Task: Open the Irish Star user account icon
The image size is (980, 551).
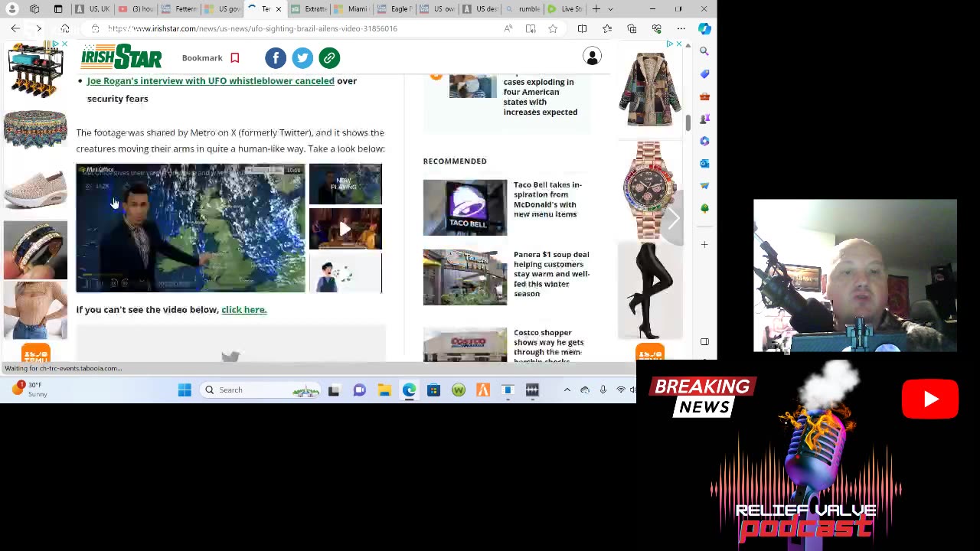Action: (x=592, y=57)
